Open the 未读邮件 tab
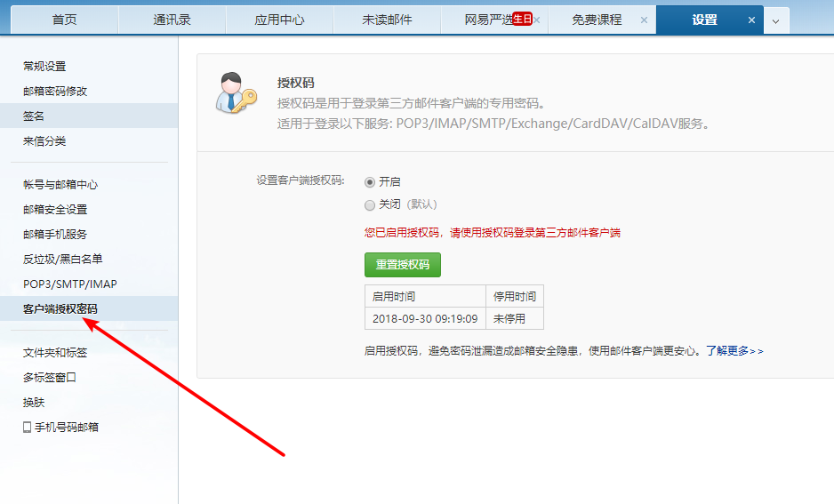The image size is (834, 504). pos(387,20)
